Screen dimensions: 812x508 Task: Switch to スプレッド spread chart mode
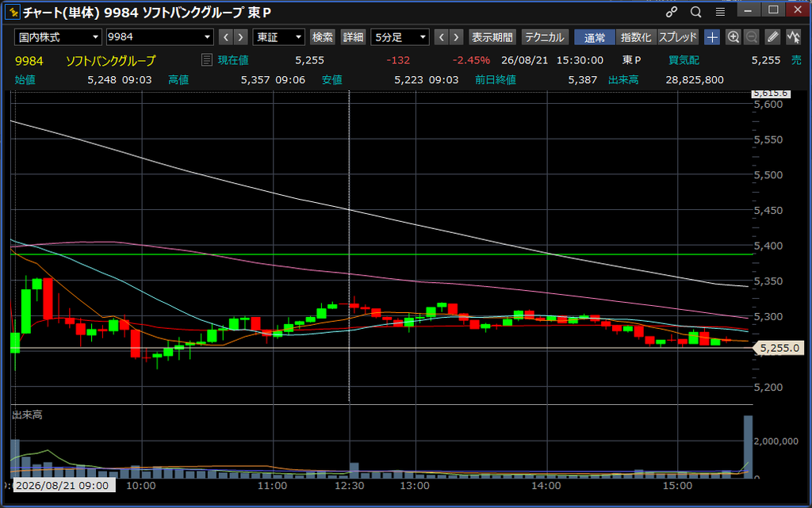point(678,37)
